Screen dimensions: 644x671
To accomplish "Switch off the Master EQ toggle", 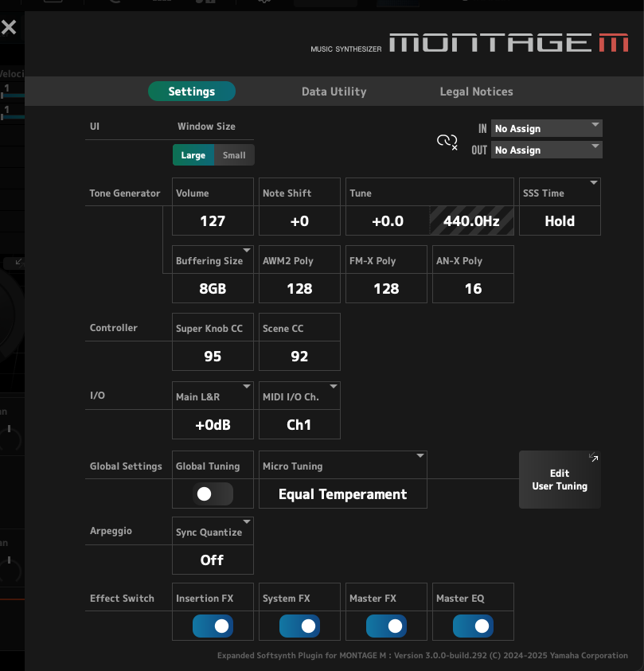I will tap(473, 626).
